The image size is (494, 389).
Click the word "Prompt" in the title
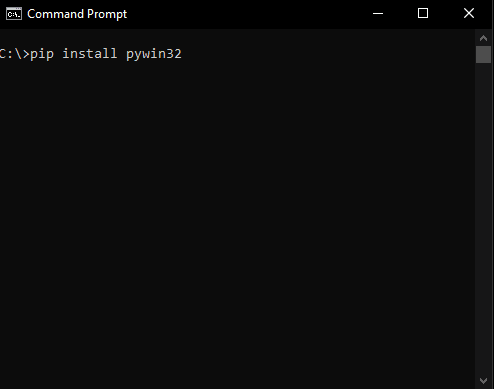coord(107,14)
